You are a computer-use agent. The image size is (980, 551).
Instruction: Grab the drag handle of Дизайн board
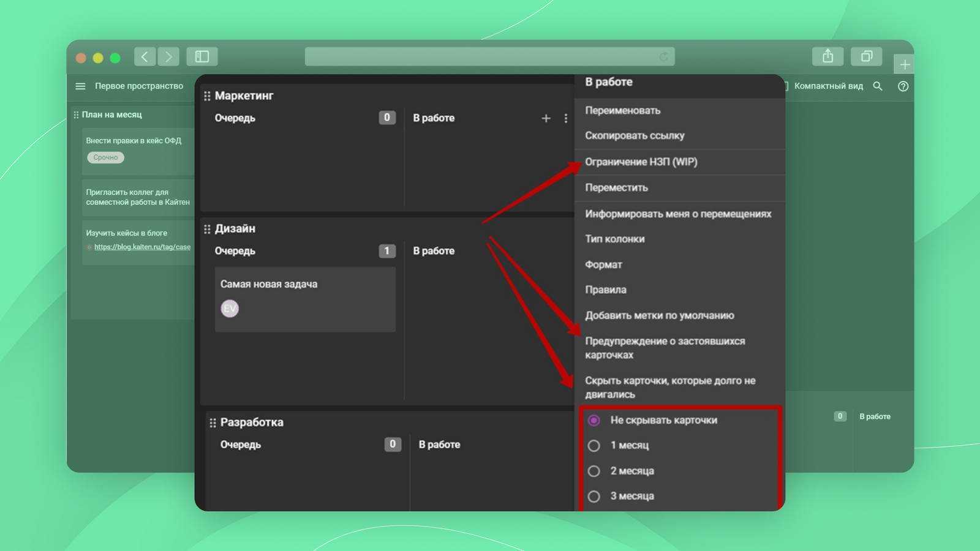[207, 229]
